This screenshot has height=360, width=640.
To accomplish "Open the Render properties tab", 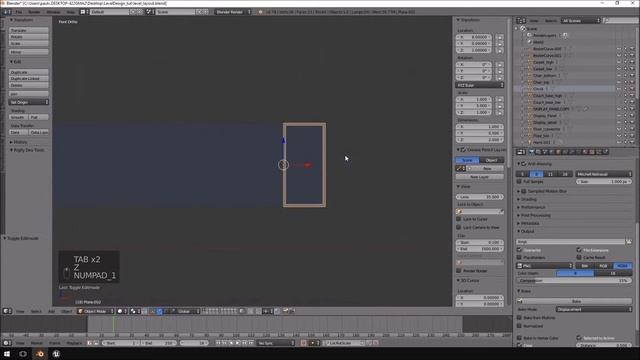I will [x=531, y=152].
